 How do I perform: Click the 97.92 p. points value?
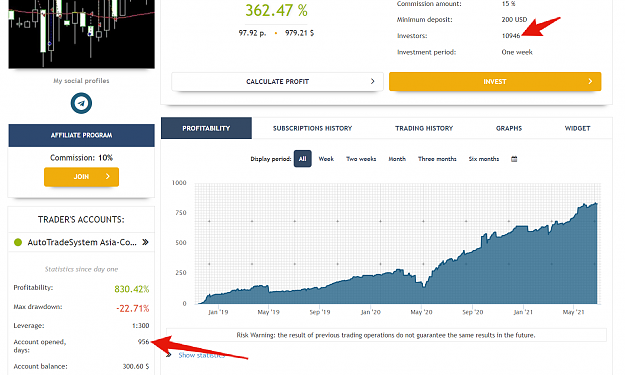pyautogui.click(x=252, y=33)
